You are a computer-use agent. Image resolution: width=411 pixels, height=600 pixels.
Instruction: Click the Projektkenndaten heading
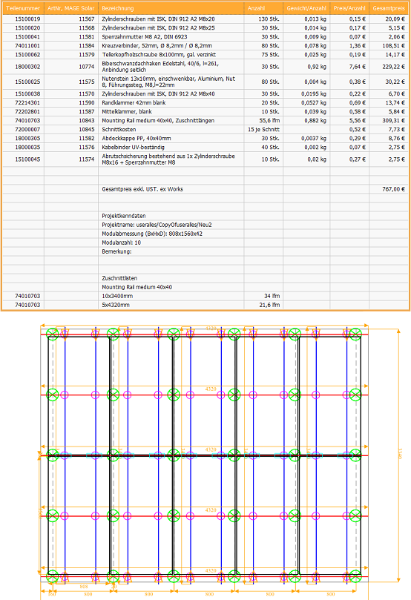click(124, 216)
